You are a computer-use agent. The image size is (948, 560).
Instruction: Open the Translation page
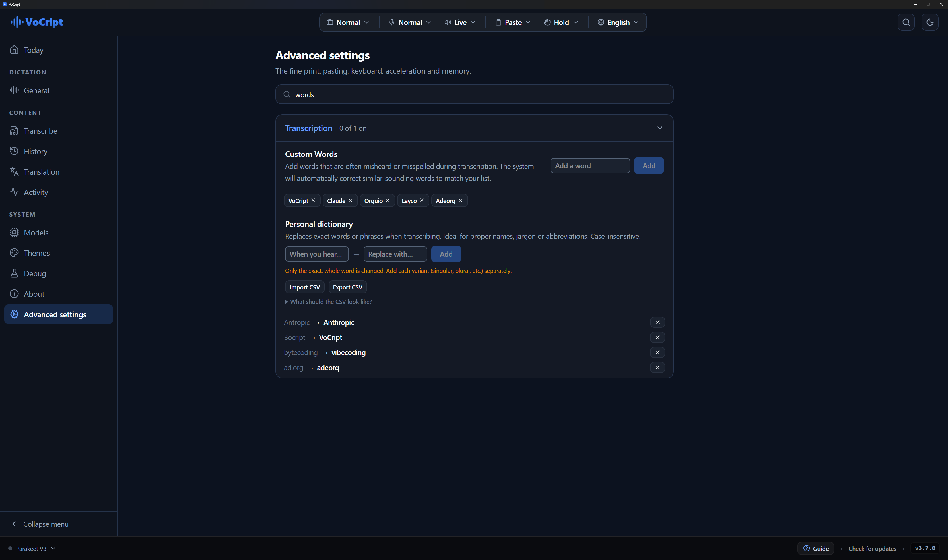coord(59,172)
